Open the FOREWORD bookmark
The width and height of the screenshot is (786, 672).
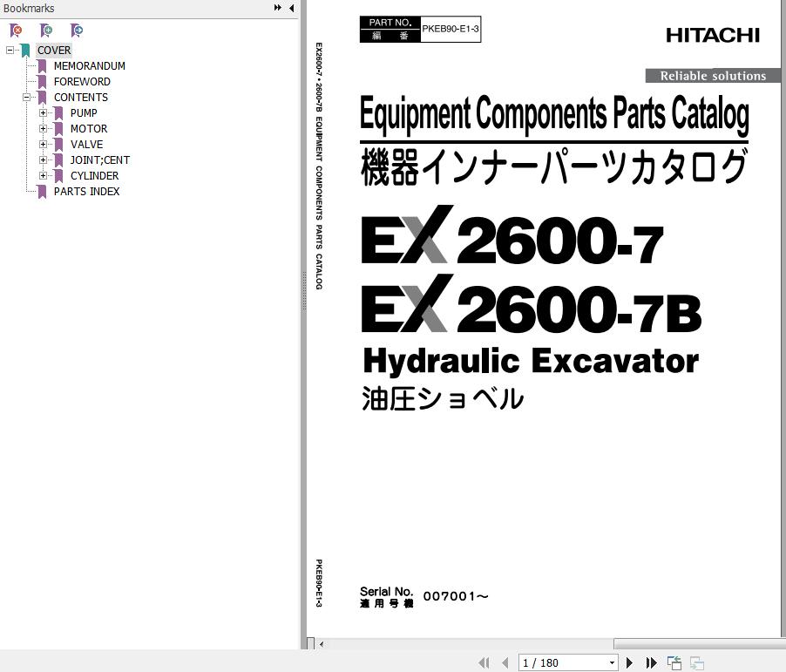82,82
